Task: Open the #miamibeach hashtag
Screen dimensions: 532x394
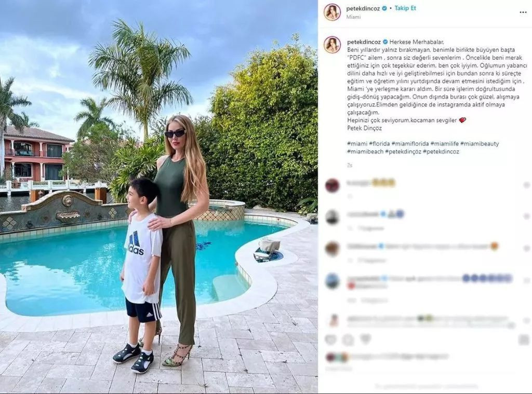Action: tap(365, 152)
